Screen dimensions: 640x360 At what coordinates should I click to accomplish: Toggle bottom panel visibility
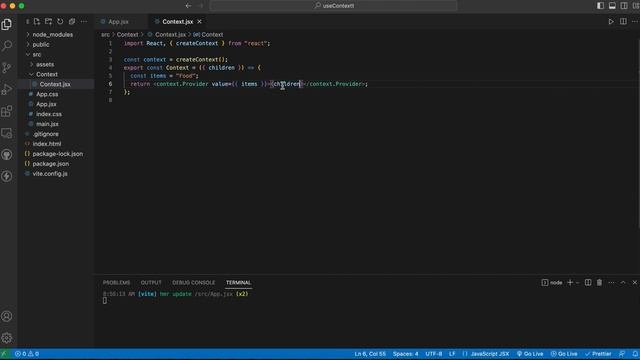[x=612, y=6]
